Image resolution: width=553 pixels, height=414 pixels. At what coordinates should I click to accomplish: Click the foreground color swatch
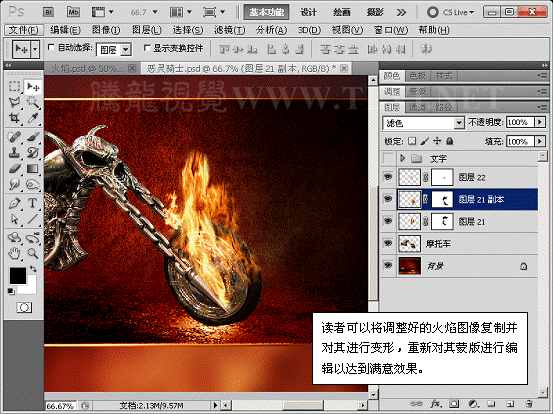tap(17, 276)
